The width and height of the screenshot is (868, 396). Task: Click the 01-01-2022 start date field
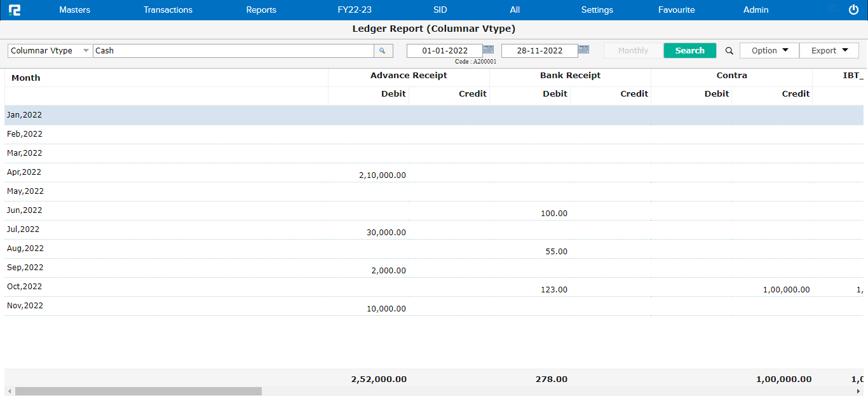click(444, 51)
